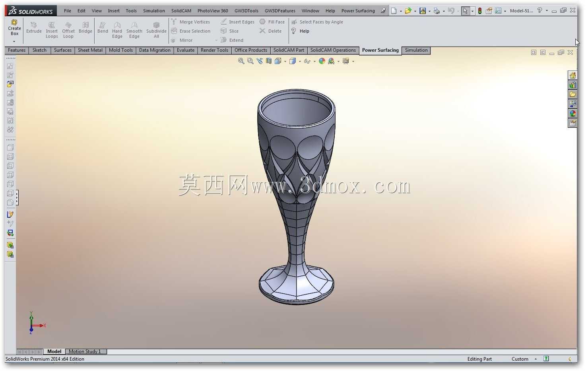Expand Apply Scene dropdown arrow
This screenshot has height=371, width=588.
click(x=338, y=61)
